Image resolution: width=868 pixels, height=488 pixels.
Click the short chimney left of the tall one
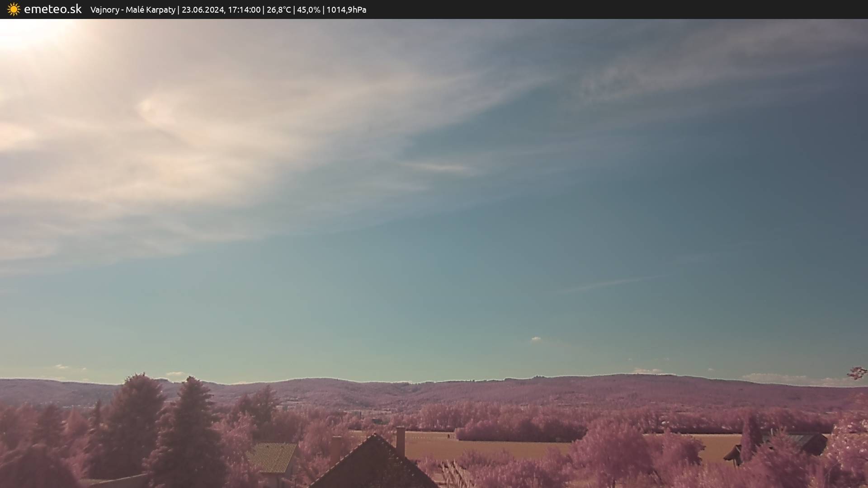(336, 448)
